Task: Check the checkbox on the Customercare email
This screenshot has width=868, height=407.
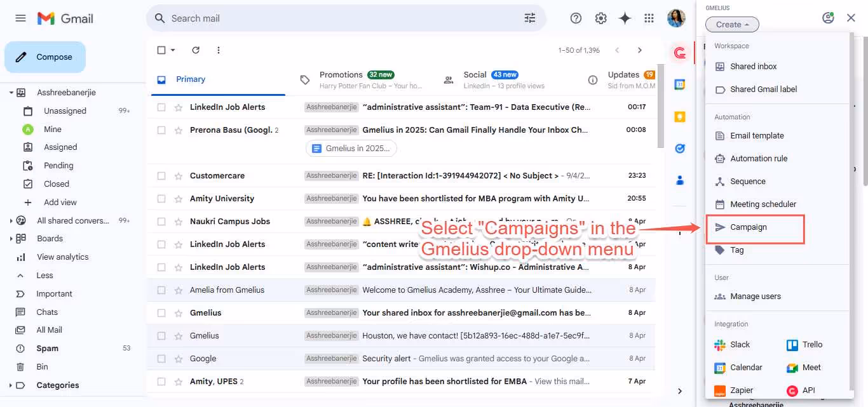Action: coord(160,175)
